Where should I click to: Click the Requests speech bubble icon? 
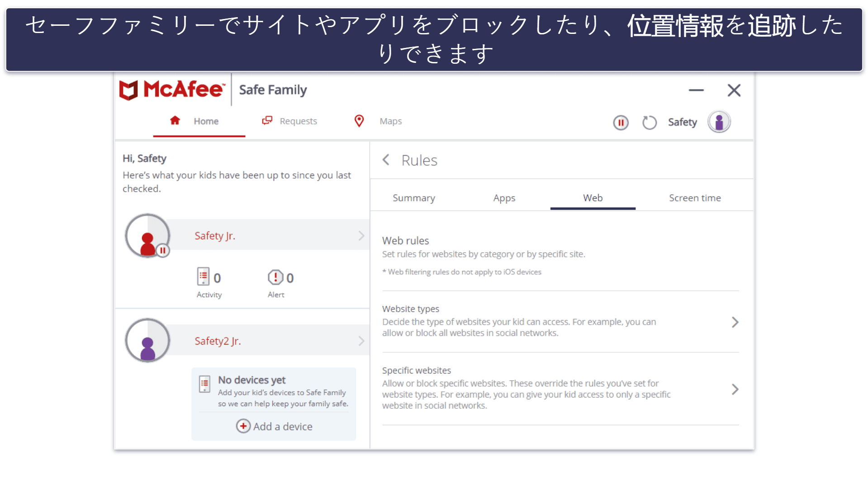[267, 120]
